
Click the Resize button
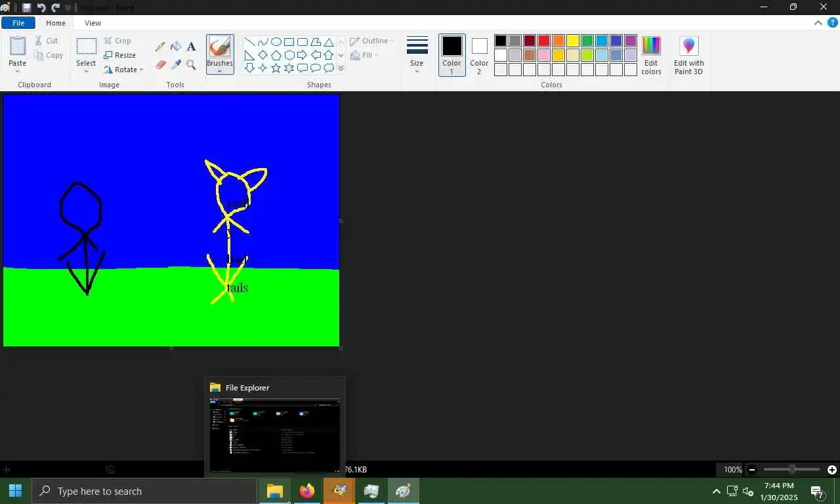point(119,55)
